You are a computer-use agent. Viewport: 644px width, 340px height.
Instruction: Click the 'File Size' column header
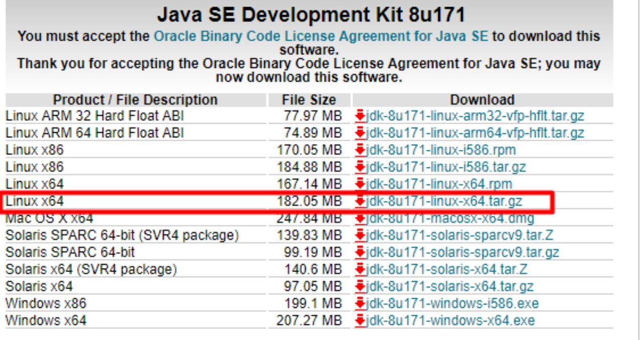(x=309, y=100)
